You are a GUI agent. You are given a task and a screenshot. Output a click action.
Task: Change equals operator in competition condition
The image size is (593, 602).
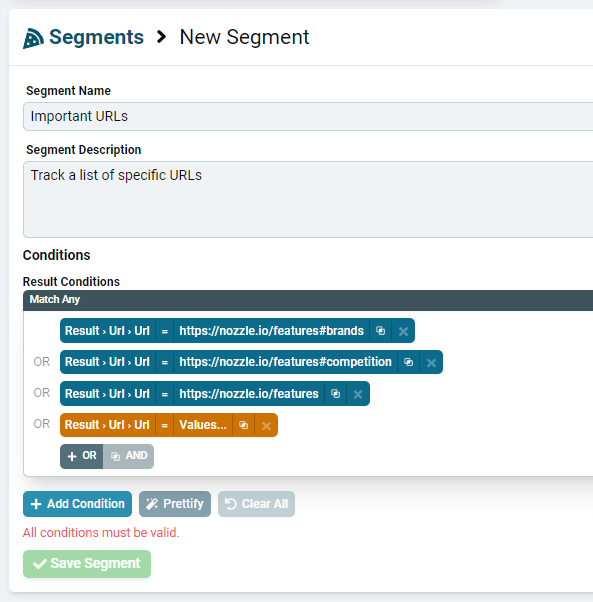(x=165, y=362)
